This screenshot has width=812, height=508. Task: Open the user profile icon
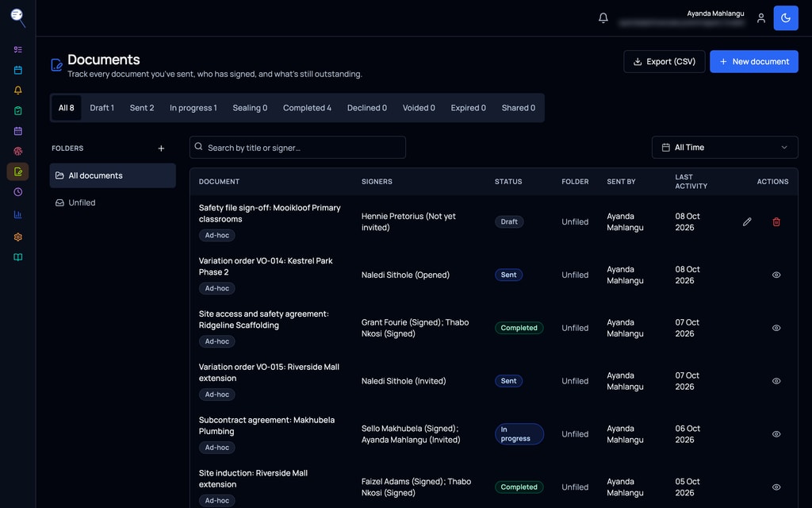point(760,18)
